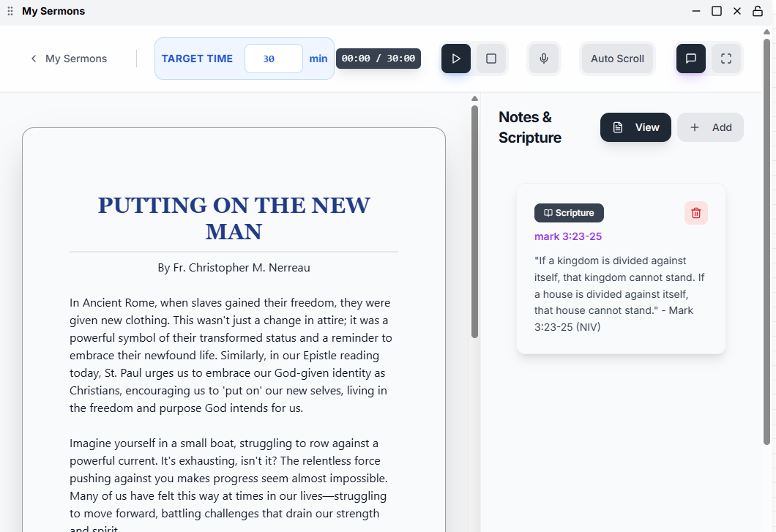Screen dimensions: 776x532
Task: Toggle the window lock icon
Action: (x=757, y=11)
